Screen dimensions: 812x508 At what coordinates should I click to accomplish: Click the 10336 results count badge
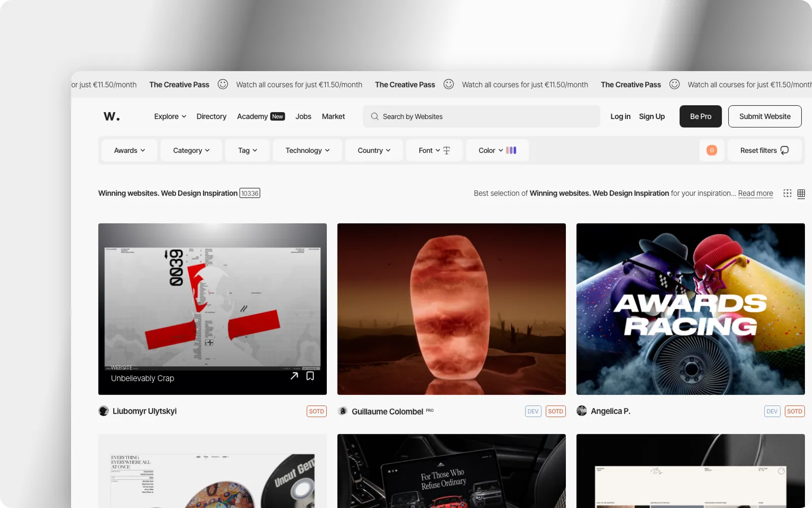point(250,193)
